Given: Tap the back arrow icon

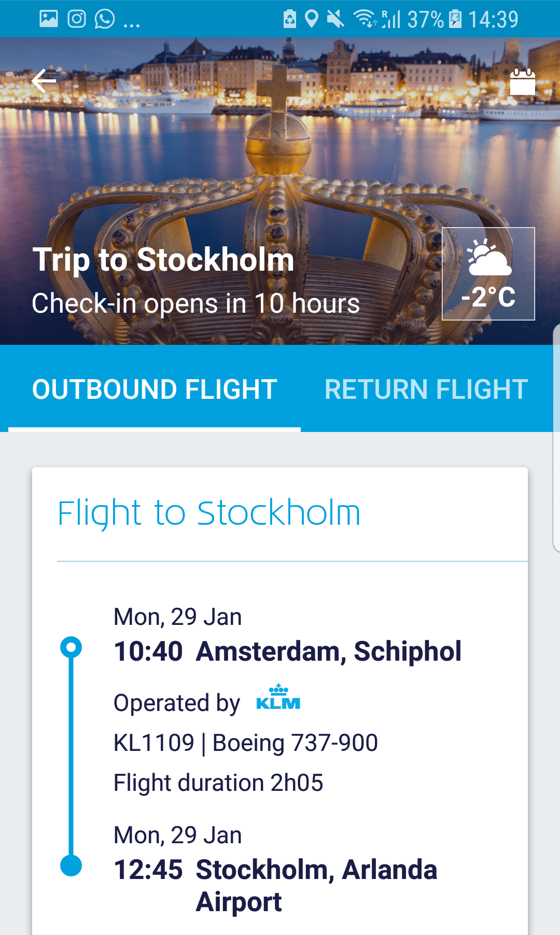Looking at the screenshot, I should pyautogui.click(x=44, y=81).
